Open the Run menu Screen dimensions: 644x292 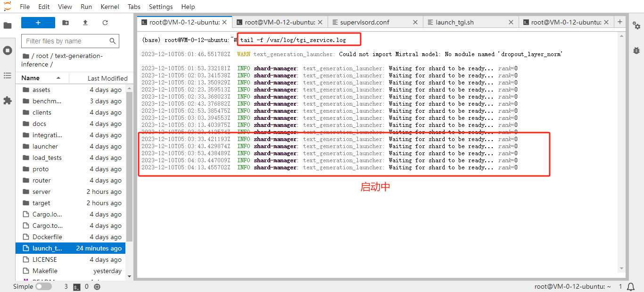86,7
